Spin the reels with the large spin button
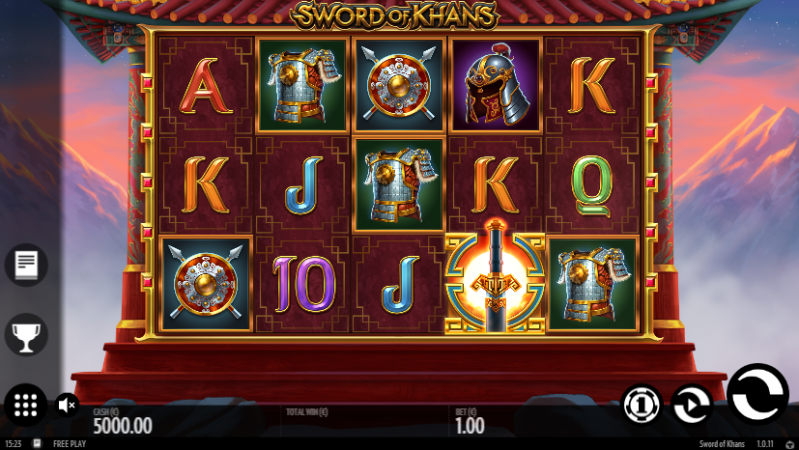 coord(758,394)
